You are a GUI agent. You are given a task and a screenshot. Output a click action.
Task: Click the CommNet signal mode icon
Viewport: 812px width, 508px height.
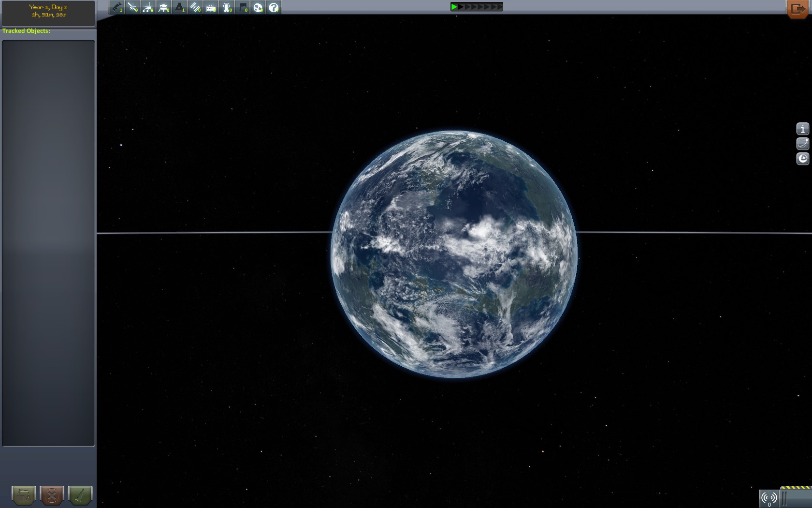pos(768,498)
